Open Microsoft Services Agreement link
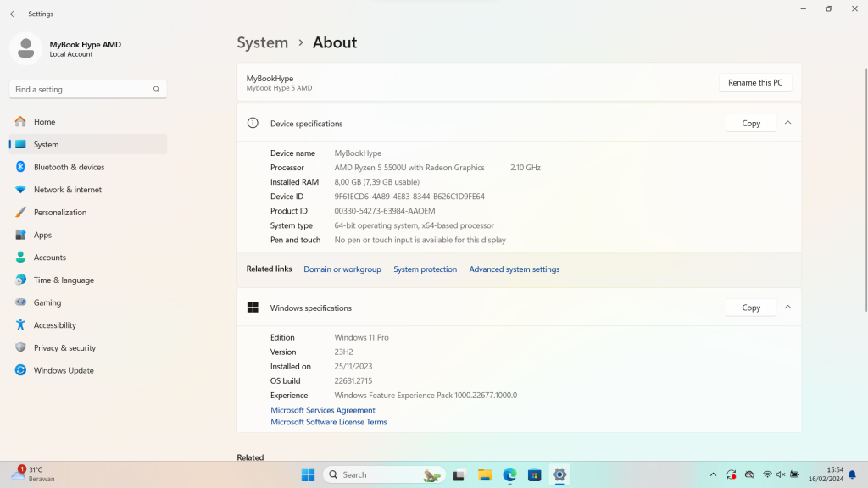Viewport: 868px width, 488px height. click(x=323, y=410)
